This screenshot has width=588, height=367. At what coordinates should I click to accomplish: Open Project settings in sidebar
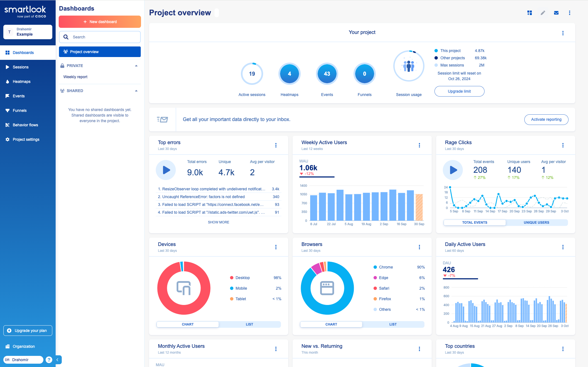(28, 139)
